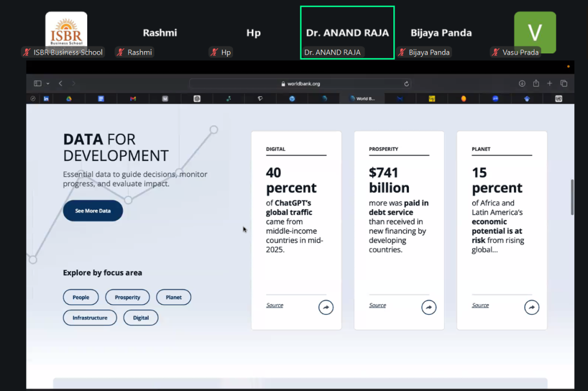588x391 pixels.
Task: Click the Safari sidebar toggle icon
Action: (x=38, y=83)
